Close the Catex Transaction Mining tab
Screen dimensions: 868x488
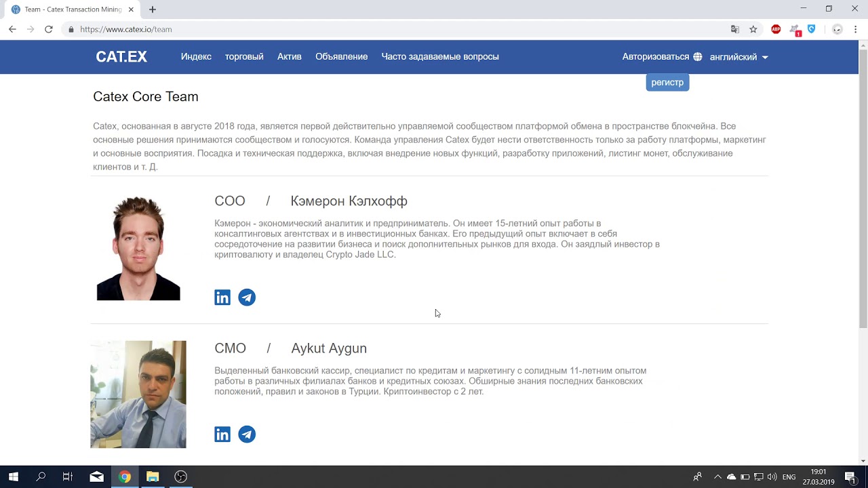tap(131, 9)
